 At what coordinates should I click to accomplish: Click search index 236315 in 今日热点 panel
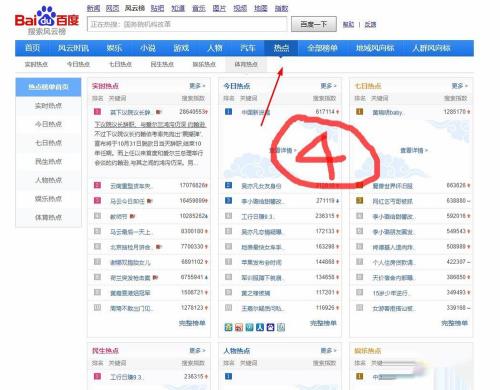pyautogui.click(x=325, y=216)
